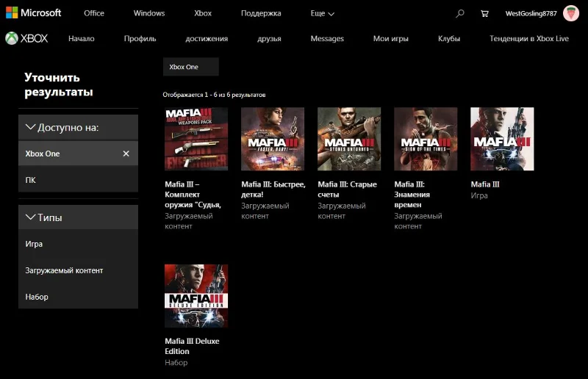
Task: Collapse the Доступно на filter section
Action: click(30, 127)
